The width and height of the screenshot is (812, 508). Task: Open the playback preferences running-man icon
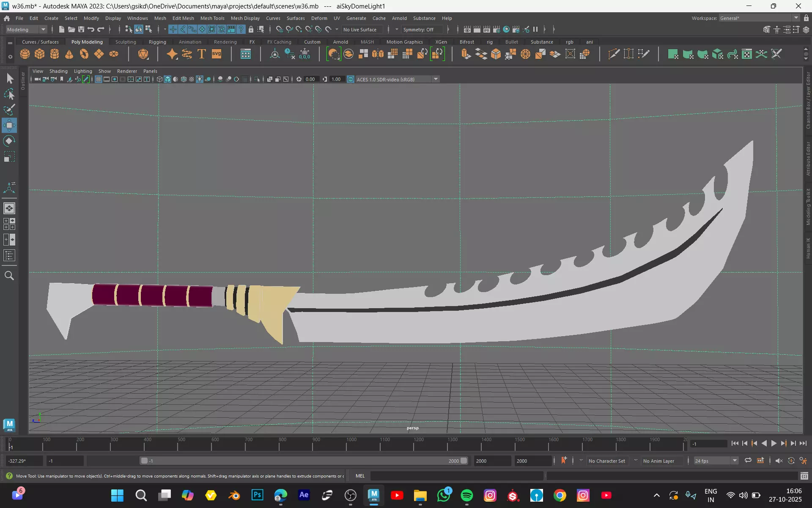803,461
